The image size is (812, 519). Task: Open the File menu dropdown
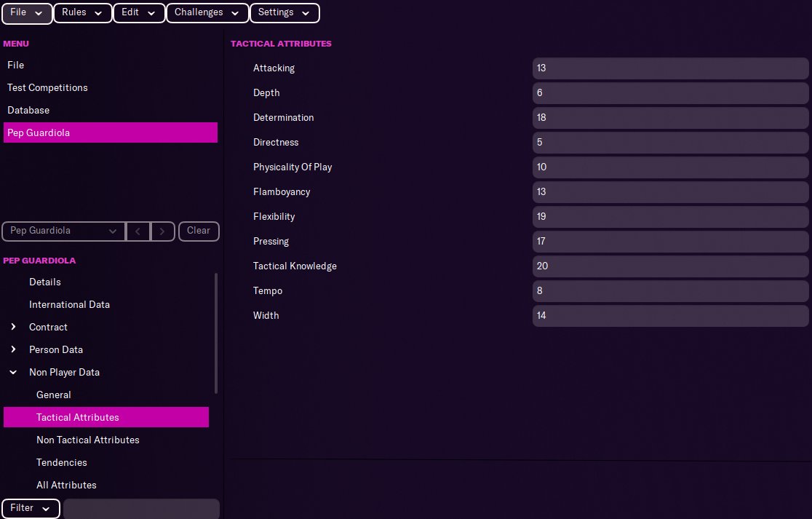(x=27, y=13)
